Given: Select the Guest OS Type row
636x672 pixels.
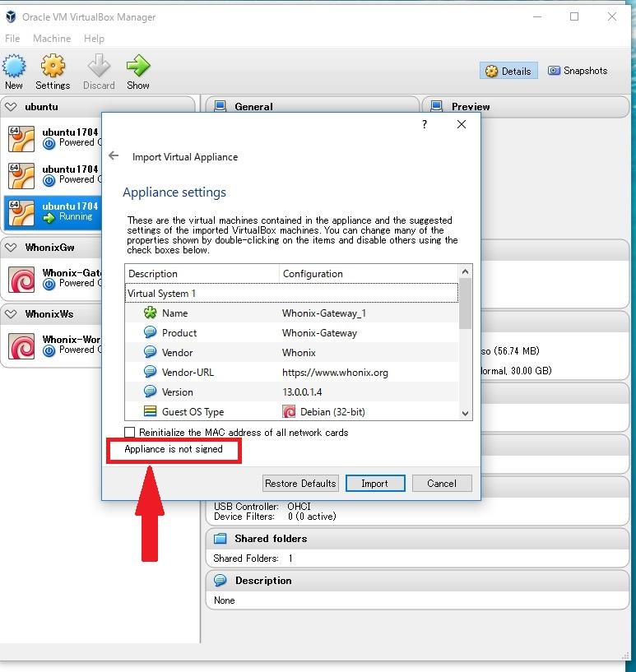Looking at the screenshot, I should pyautogui.click(x=193, y=412).
